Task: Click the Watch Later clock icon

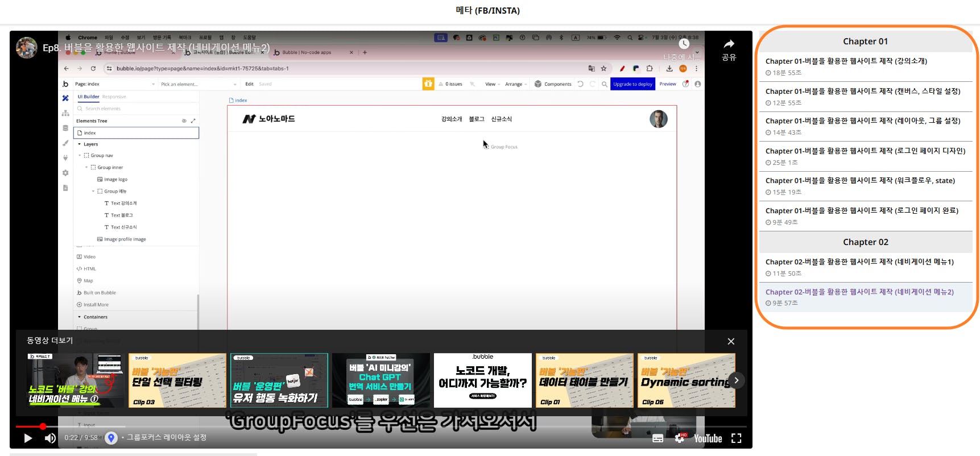Action: tap(684, 44)
